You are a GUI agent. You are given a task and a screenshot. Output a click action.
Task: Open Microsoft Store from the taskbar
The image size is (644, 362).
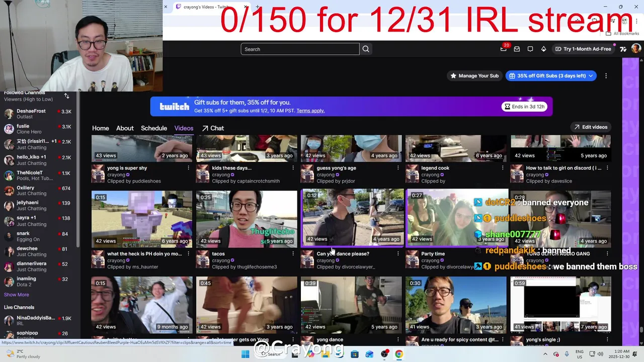(355, 354)
